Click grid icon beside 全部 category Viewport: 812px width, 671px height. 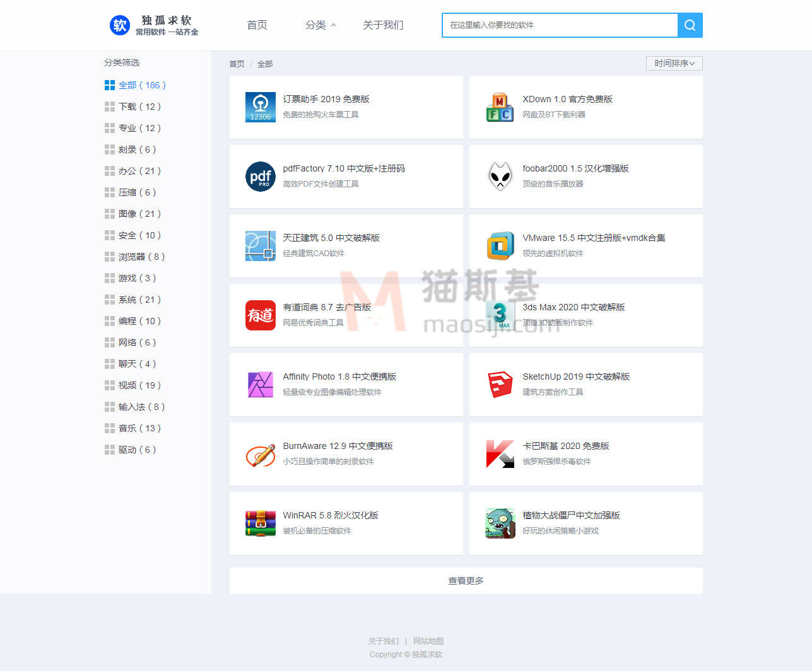110,85
